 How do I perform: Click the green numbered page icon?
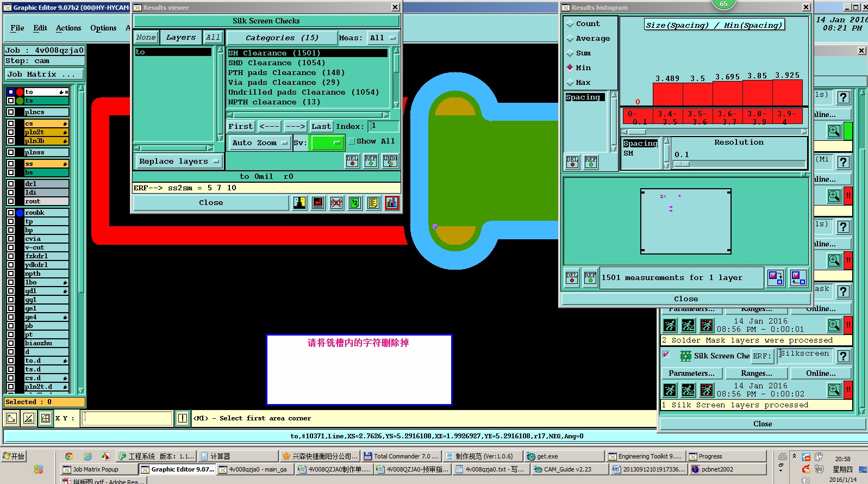[x=355, y=203]
